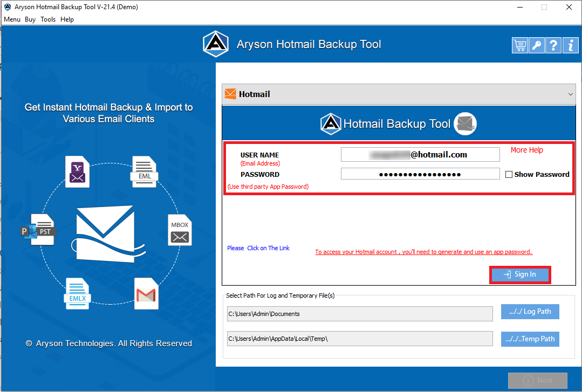Open the Buy menu

(30, 19)
